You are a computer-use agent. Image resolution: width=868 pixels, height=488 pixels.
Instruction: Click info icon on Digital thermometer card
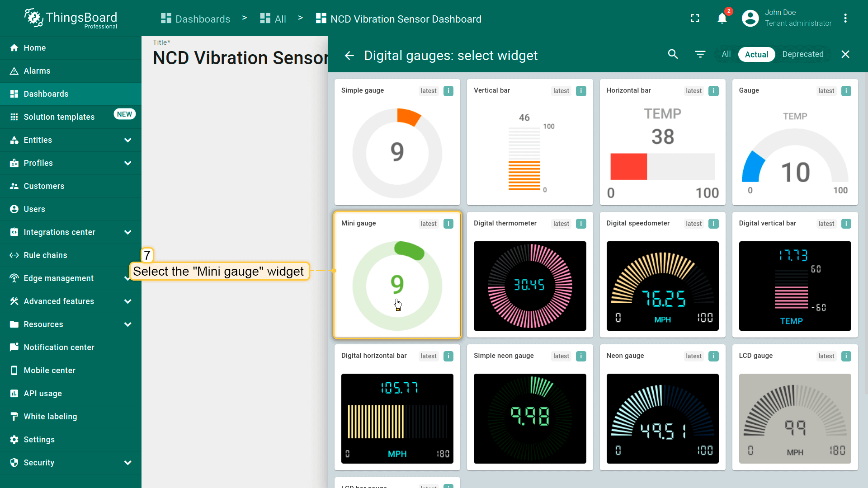581,224
